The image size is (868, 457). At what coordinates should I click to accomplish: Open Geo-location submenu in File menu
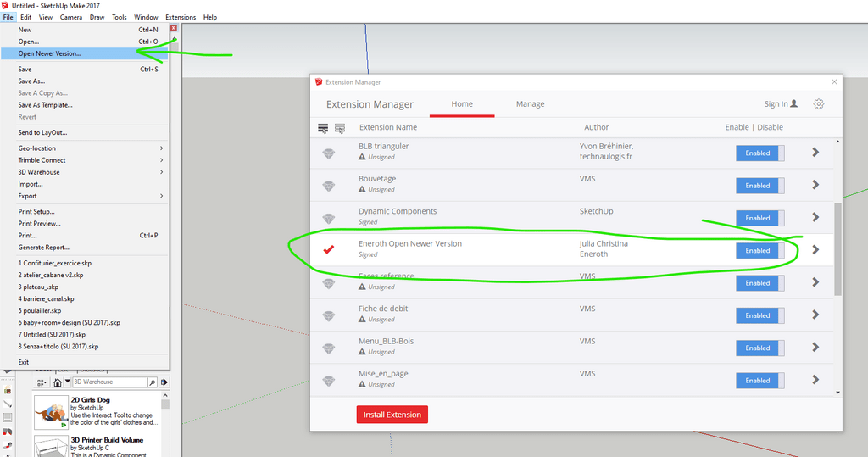pyautogui.click(x=85, y=148)
